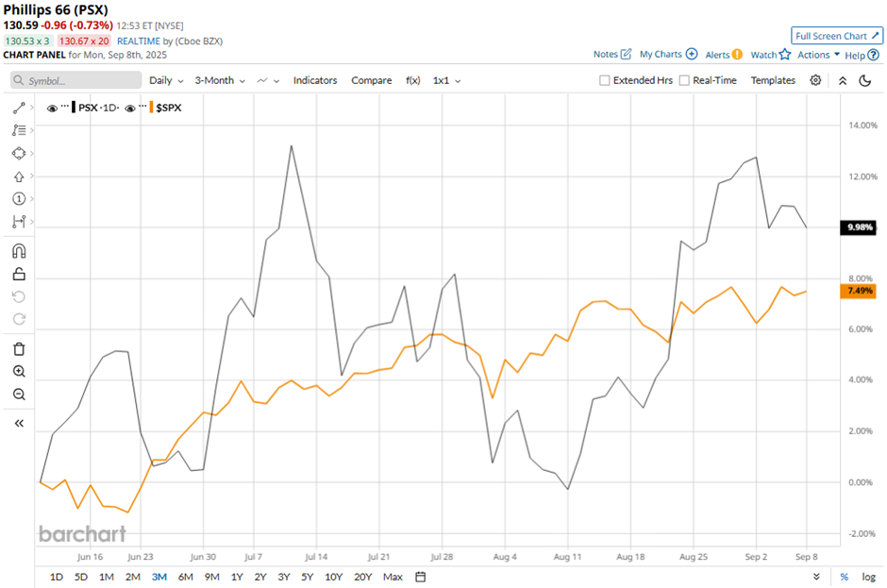The height and width of the screenshot is (588, 887).
Task: Toggle the magnet snap mode
Action: click(19, 251)
